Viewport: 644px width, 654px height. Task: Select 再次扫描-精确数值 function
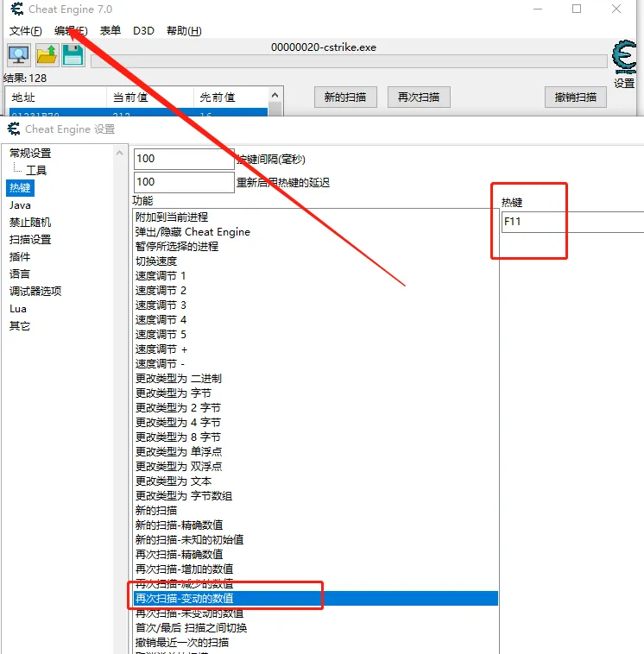[316, 554]
